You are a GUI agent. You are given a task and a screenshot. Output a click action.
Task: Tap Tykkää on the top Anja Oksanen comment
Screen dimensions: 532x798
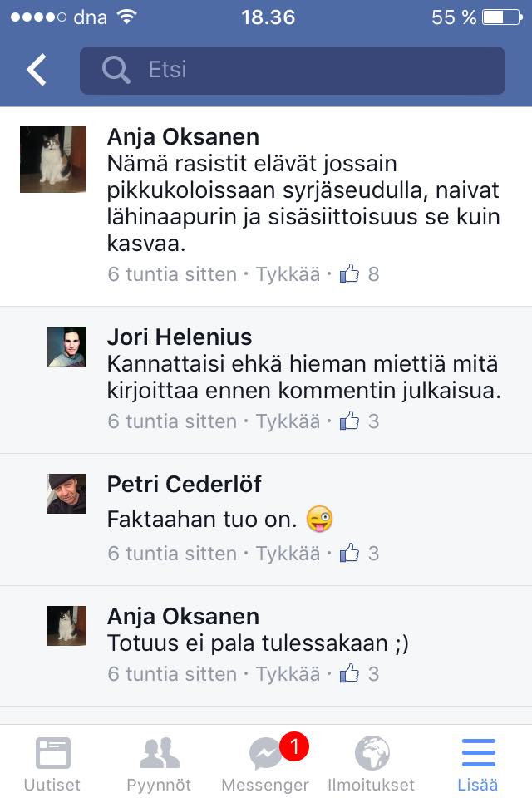tap(288, 274)
